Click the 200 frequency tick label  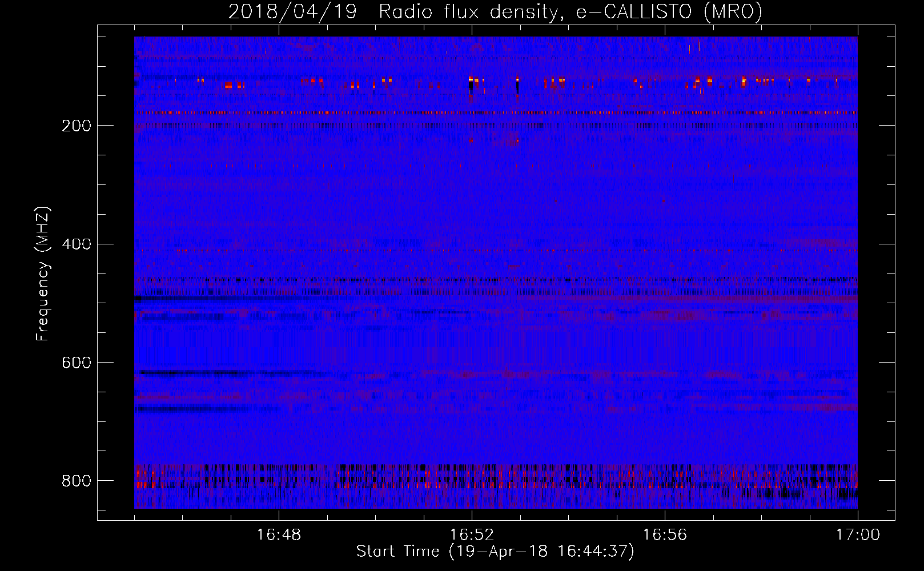pos(77,126)
